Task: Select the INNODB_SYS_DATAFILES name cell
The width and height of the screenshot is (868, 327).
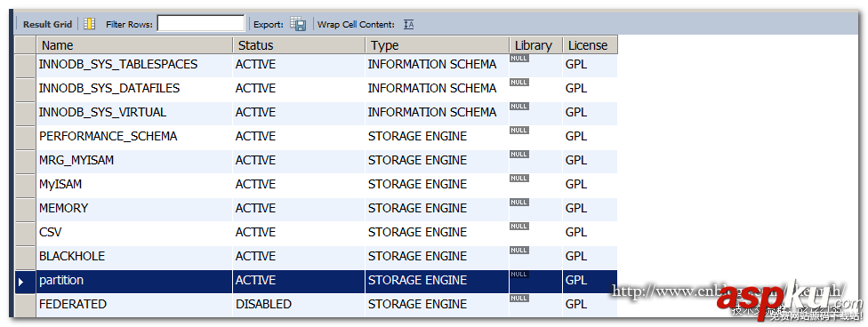Action: (x=134, y=89)
